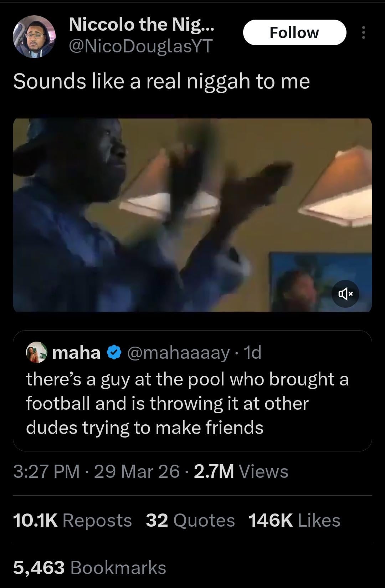
Task: Click the blue verified badge next to maha
Action: coord(113,353)
